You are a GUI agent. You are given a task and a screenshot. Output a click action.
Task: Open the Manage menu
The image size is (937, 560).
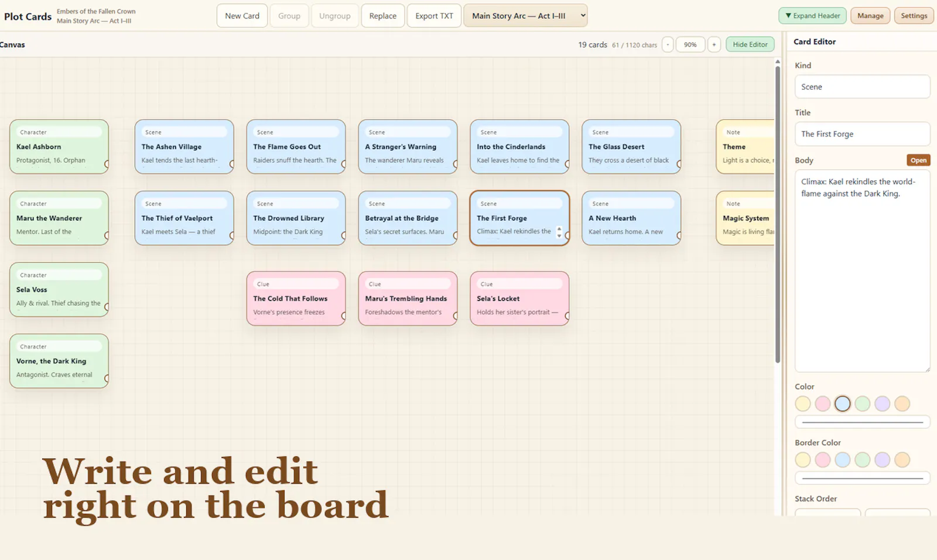pos(870,16)
